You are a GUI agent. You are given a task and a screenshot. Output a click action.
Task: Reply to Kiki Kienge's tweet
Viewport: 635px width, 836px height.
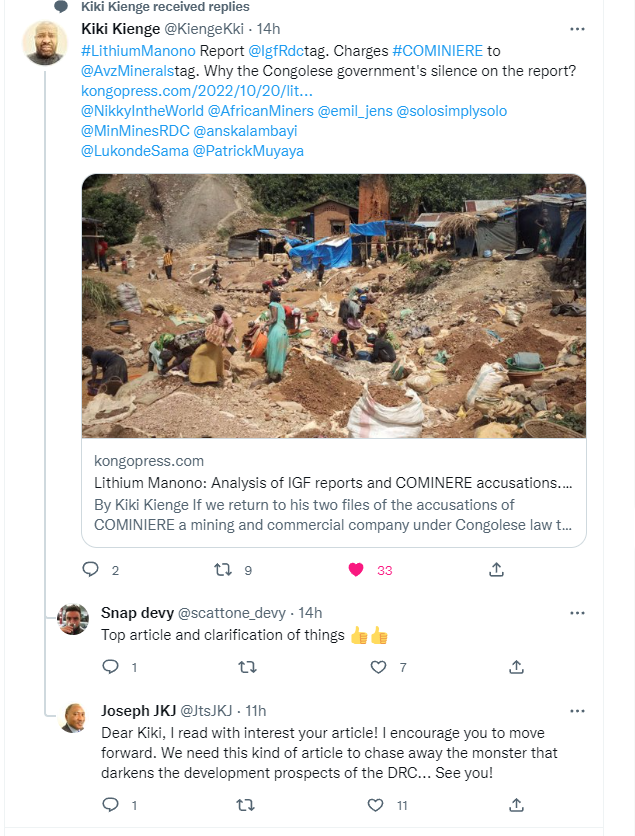tap(90, 570)
